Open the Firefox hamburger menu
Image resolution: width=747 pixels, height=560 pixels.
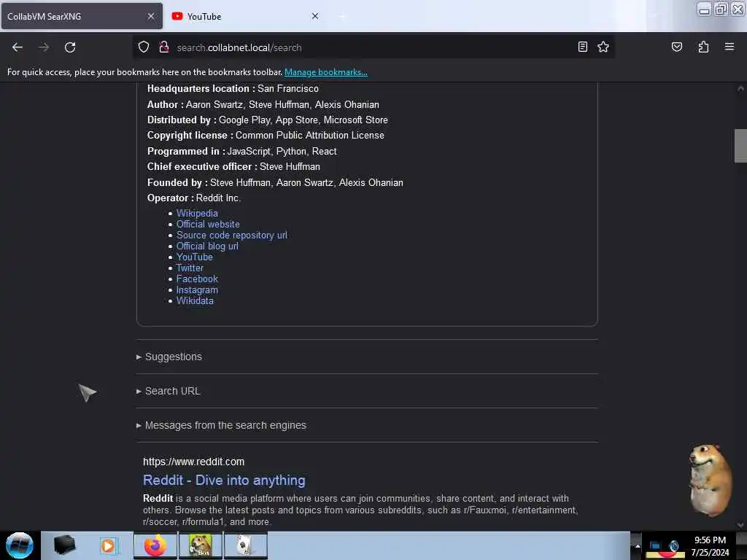click(x=729, y=47)
